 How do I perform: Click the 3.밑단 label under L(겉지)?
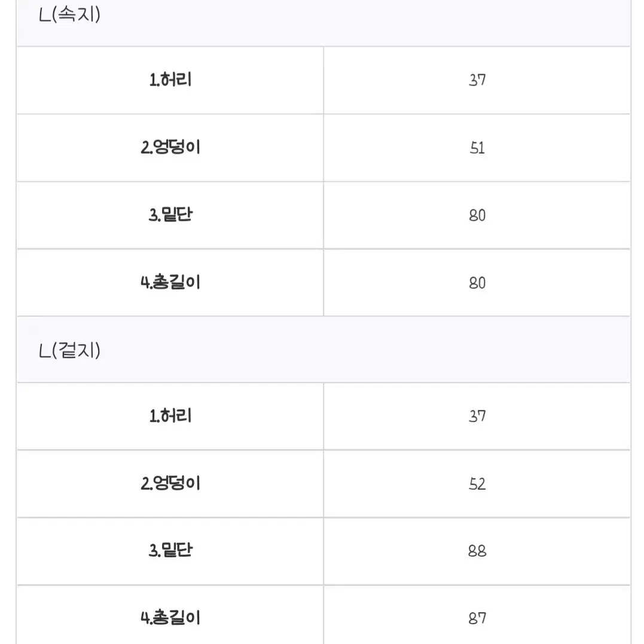tap(170, 550)
